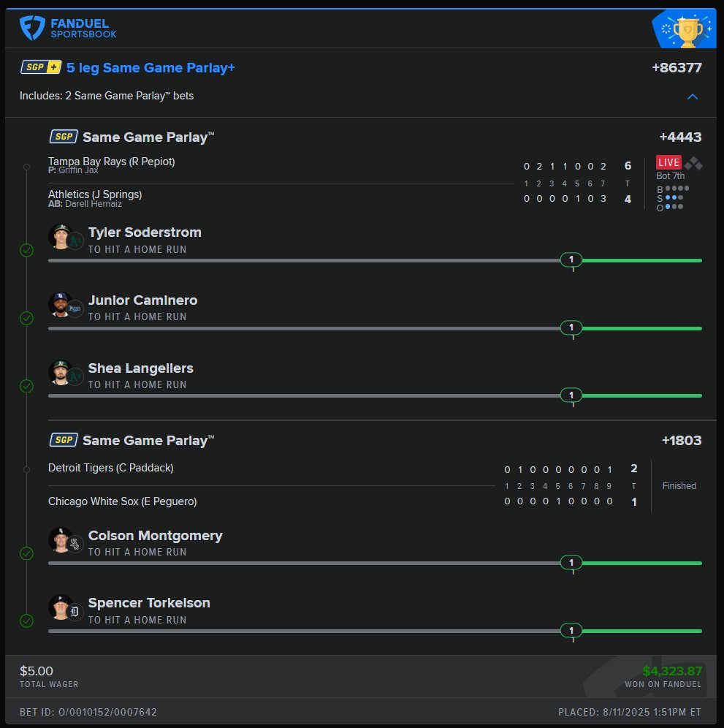
Task: Click the +86377 odds value
Action: (x=677, y=68)
